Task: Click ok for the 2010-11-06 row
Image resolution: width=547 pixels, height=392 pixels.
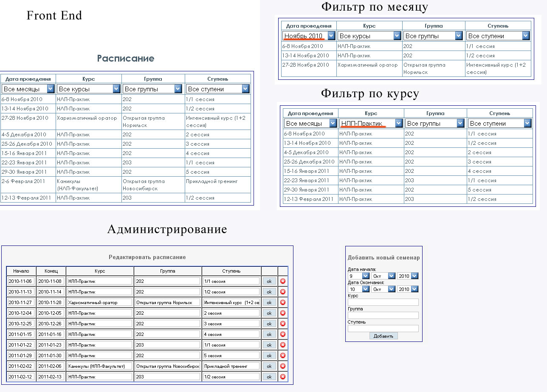Action: click(x=269, y=281)
